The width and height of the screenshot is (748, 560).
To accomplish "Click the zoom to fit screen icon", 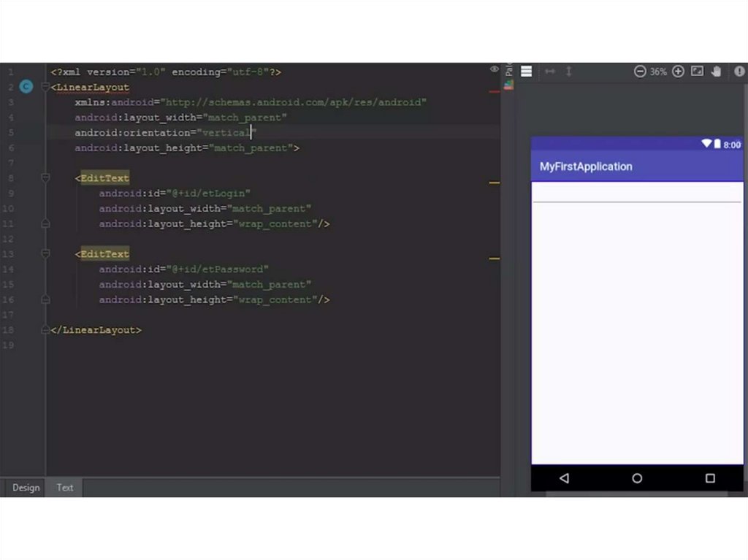I will tap(698, 72).
